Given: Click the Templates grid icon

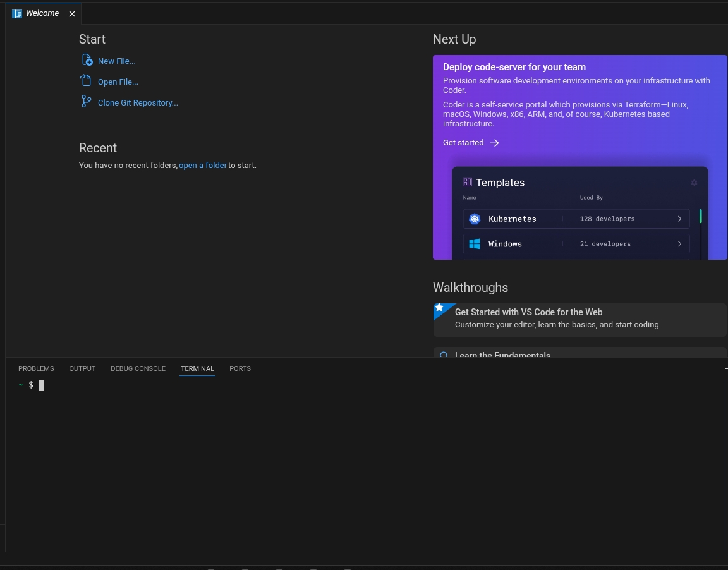Looking at the screenshot, I should (x=467, y=182).
